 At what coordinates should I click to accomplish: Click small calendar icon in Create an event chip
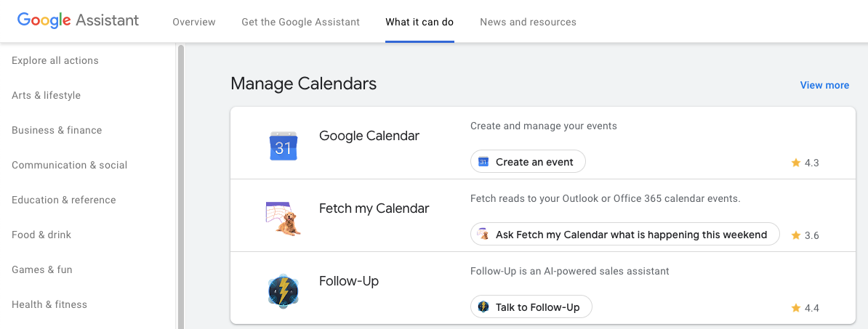click(483, 162)
